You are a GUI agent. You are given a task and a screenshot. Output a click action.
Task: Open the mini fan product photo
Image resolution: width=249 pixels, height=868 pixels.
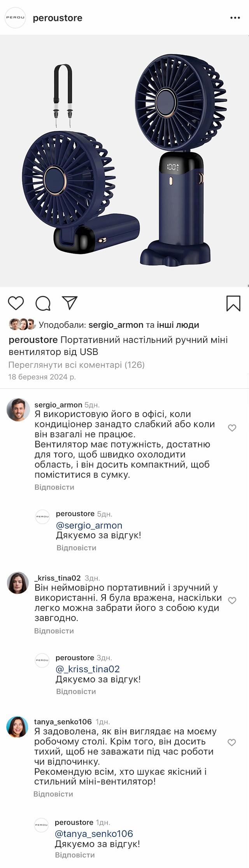pos(124,161)
